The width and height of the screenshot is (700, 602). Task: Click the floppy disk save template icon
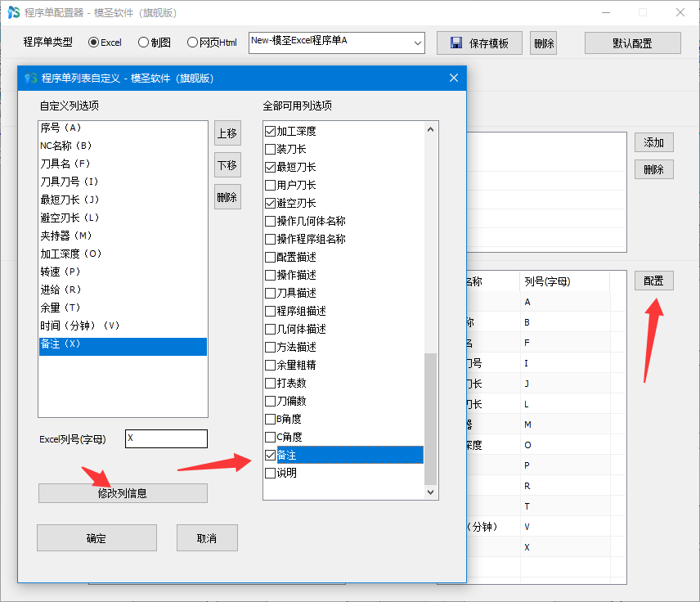455,43
